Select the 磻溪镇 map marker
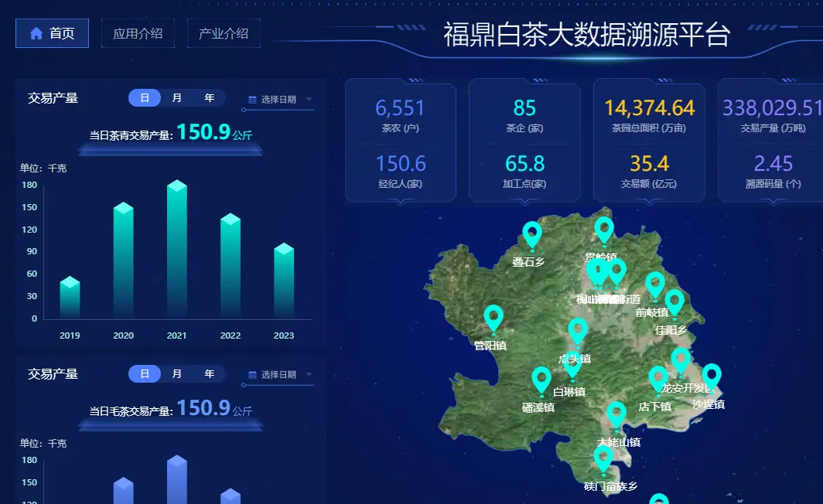Screen dimensions: 823x504 tap(541, 379)
